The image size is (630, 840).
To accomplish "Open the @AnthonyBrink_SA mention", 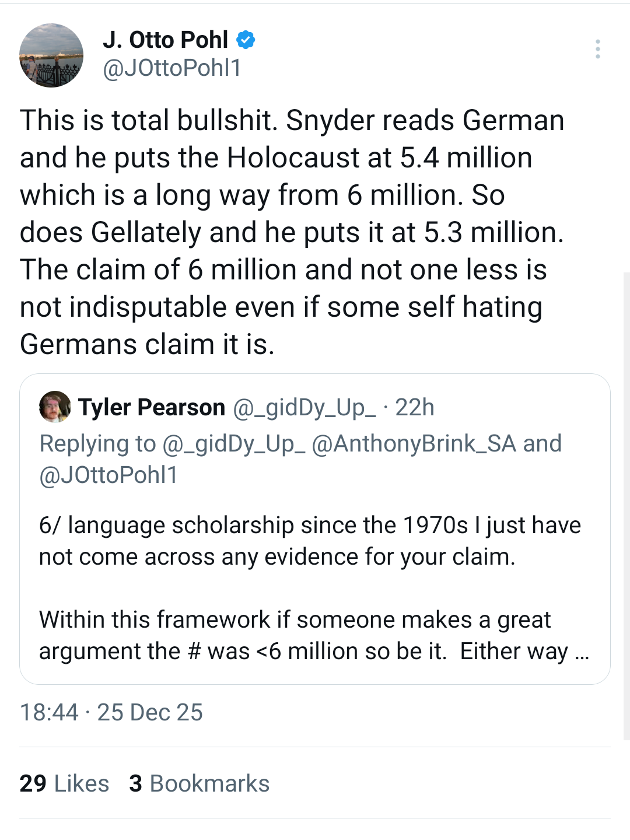I will tap(414, 444).
